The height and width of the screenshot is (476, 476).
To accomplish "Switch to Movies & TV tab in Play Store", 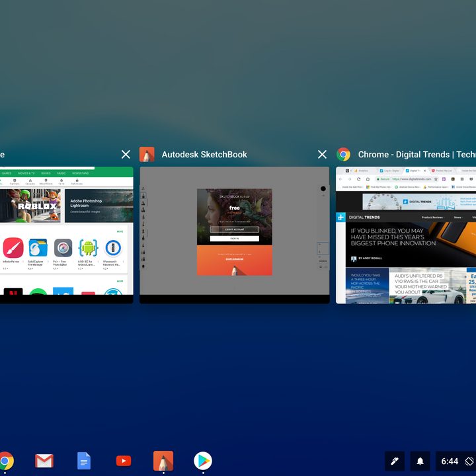I will 26,173.
